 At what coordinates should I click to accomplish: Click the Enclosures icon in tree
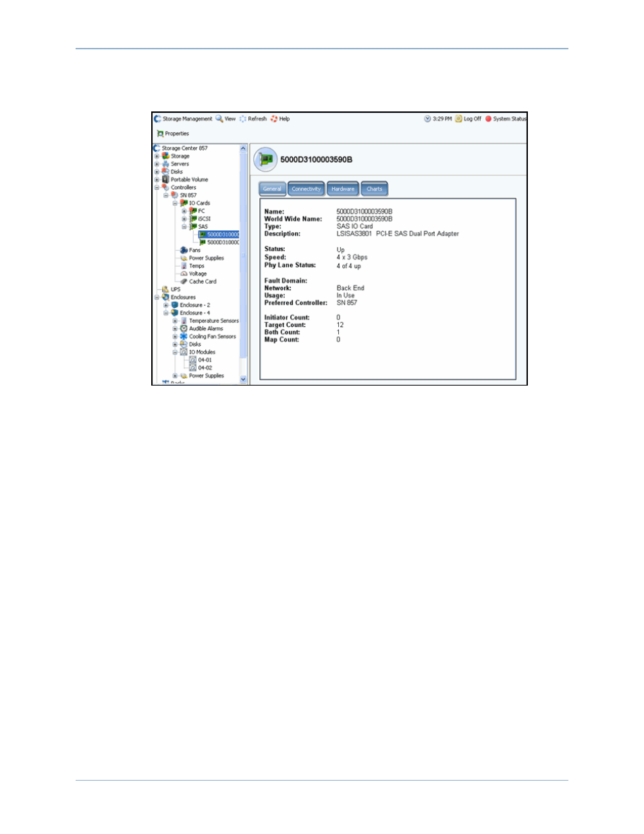[x=165, y=297]
